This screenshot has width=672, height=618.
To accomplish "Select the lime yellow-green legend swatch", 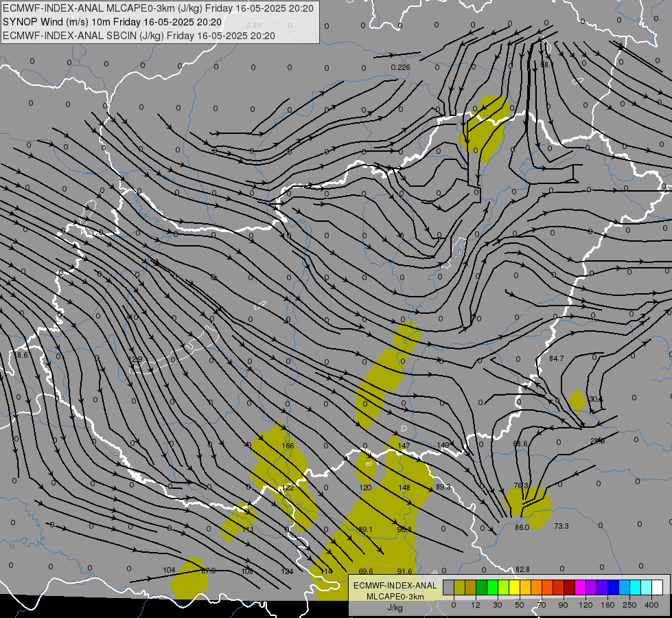I will pos(504,587).
